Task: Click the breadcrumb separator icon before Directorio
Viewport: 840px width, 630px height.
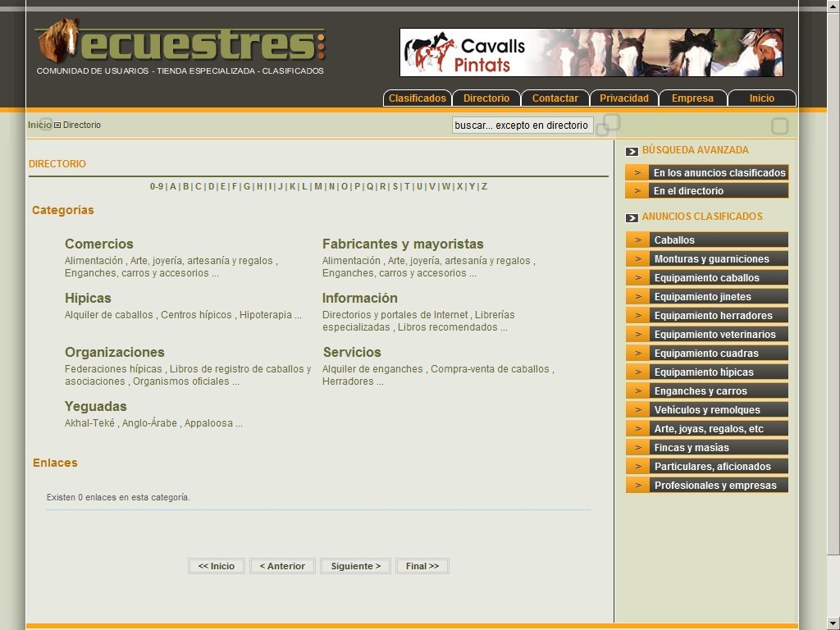Action: pos(57,126)
